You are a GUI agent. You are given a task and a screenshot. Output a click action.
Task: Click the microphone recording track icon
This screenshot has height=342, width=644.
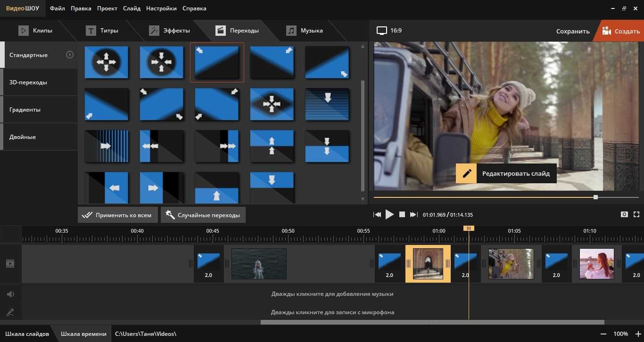tap(10, 312)
